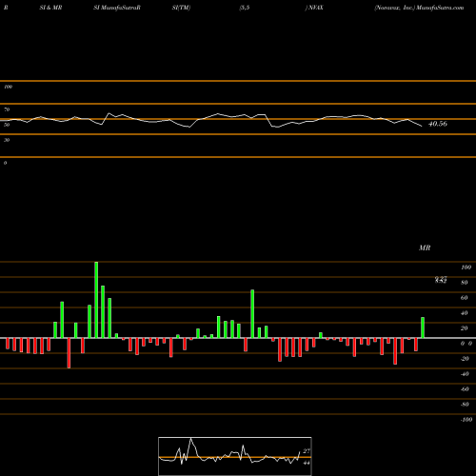The width and height of the screenshot is (476, 476).
Task: Click the MR axis label -80
Action: (465, 405)
